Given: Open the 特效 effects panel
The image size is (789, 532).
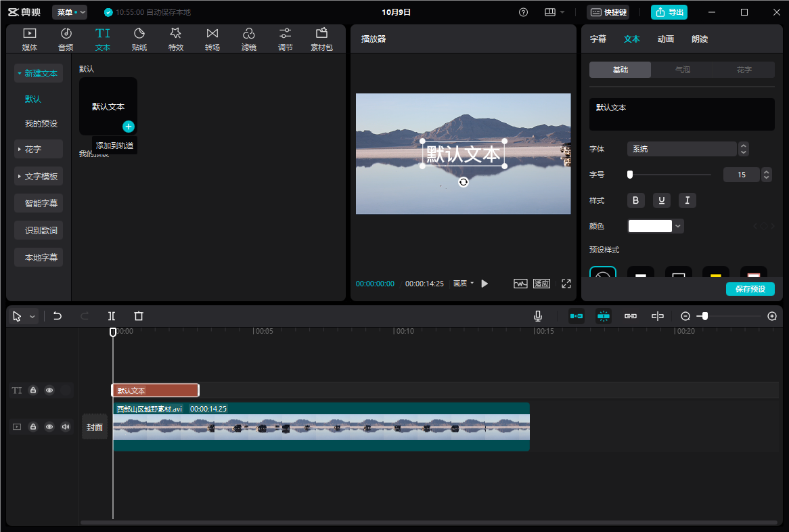Looking at the screenshot, I should click(176, 39).
